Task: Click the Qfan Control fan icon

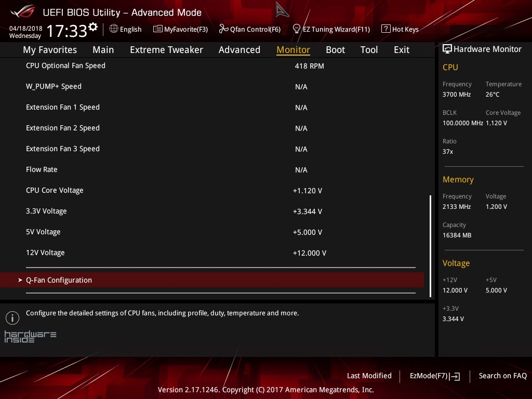Action: 223,29
